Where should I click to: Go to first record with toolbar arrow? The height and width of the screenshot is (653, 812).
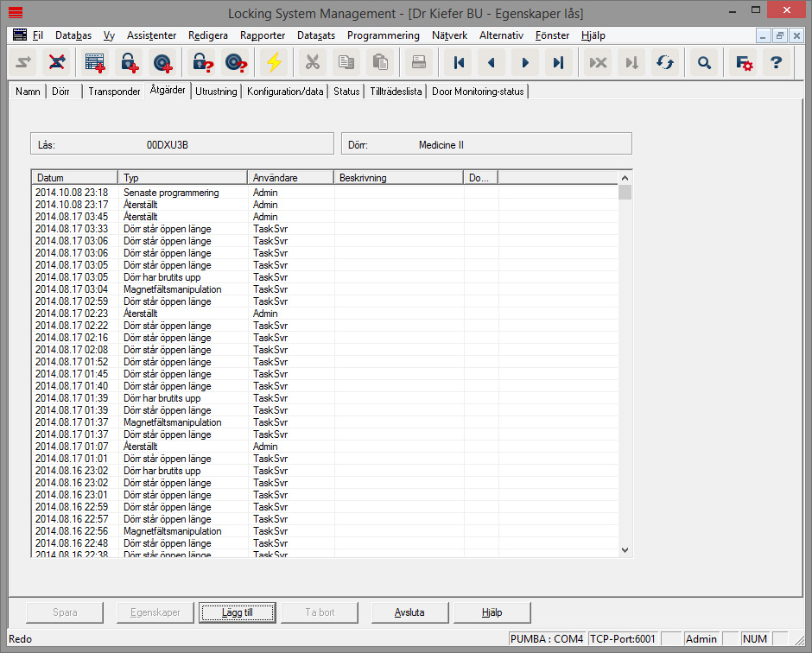pyautogui.click(x=459, y=62)
